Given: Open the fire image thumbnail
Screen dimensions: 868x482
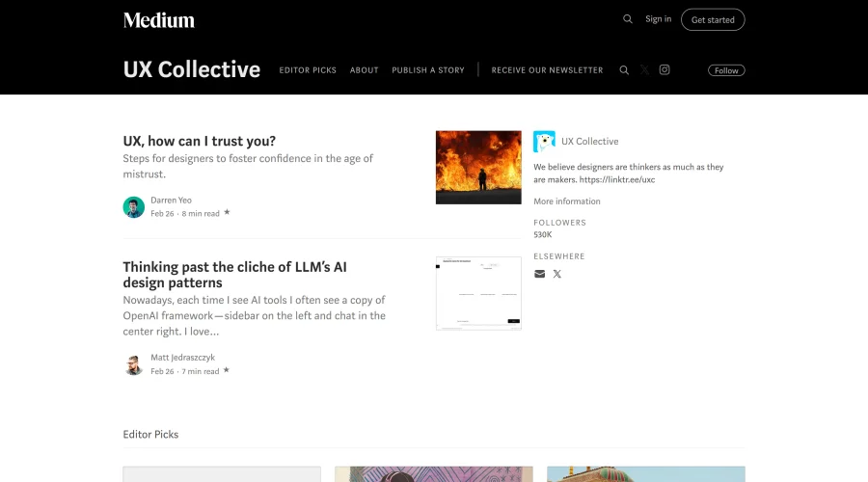Looking at the screenshot, I should point(478,167).
